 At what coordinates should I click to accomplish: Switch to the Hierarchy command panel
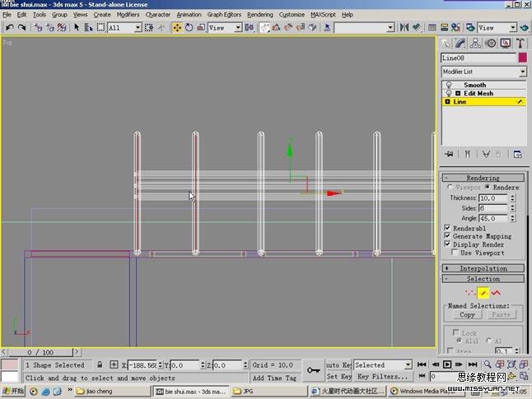475,43
